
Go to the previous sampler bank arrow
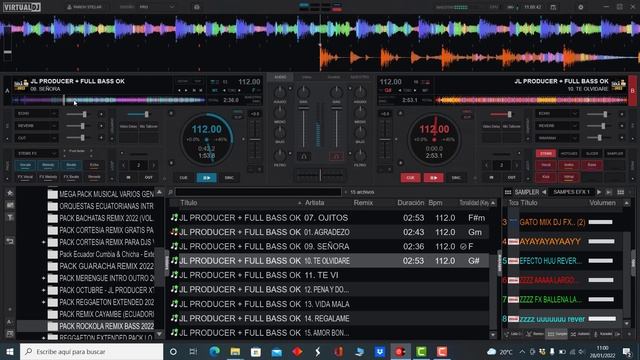[x=544, y=192]
